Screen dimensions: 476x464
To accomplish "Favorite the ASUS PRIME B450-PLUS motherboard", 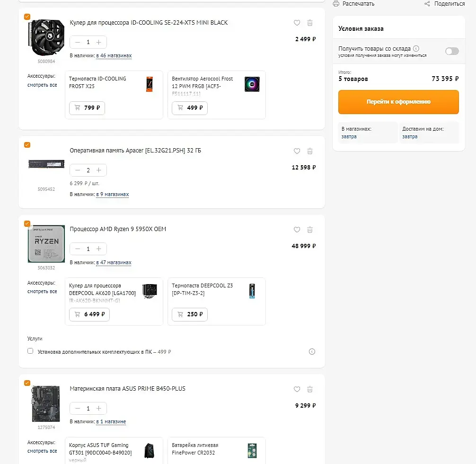I will (297, 389).
